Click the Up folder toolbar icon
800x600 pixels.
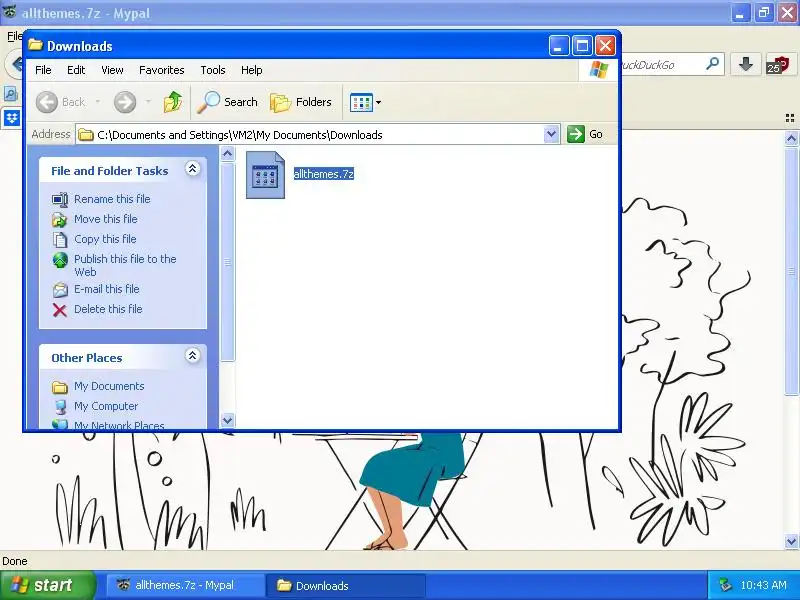pos(173,102)
